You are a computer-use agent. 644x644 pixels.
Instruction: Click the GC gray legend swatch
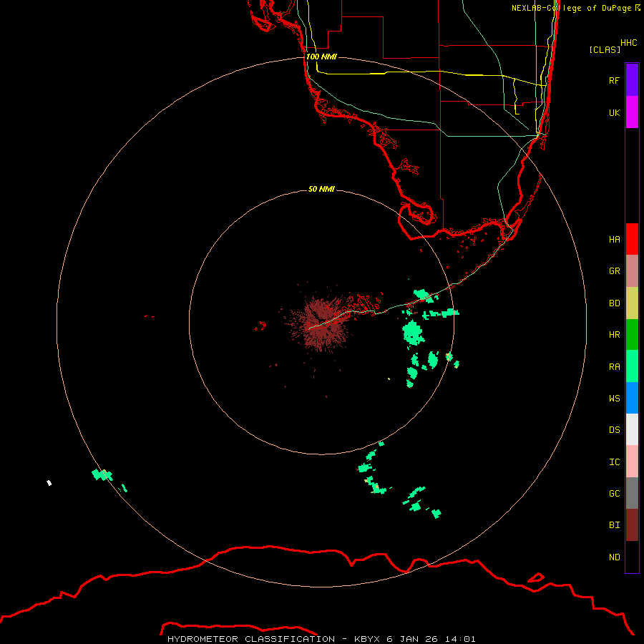click(x=632, y=493)
